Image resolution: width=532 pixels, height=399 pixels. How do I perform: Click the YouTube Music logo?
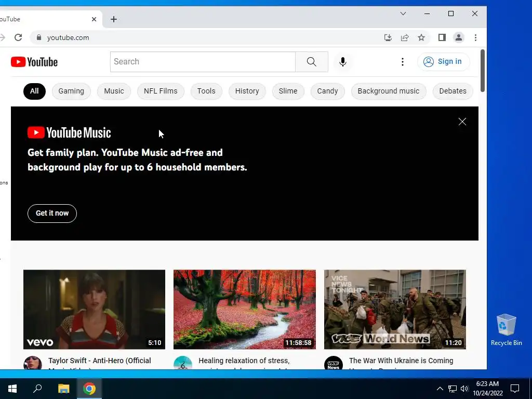tap(69, 132)
